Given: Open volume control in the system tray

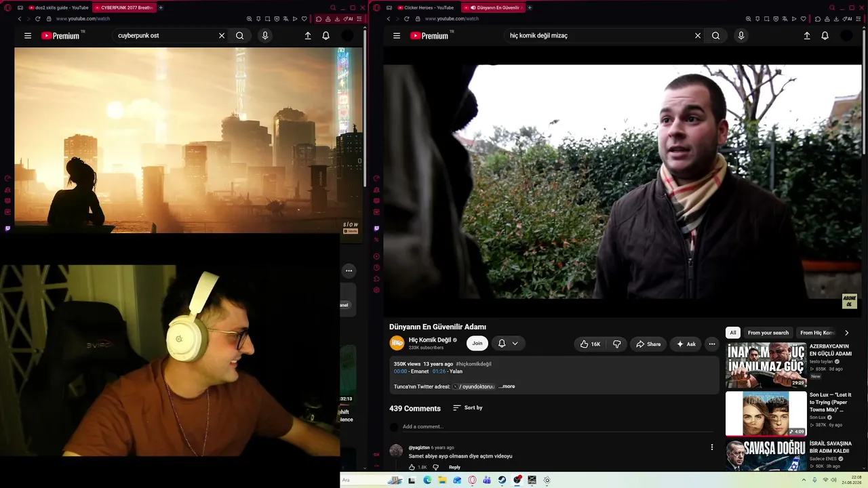Looking at the screenshot, I should (x=833, y=480).
